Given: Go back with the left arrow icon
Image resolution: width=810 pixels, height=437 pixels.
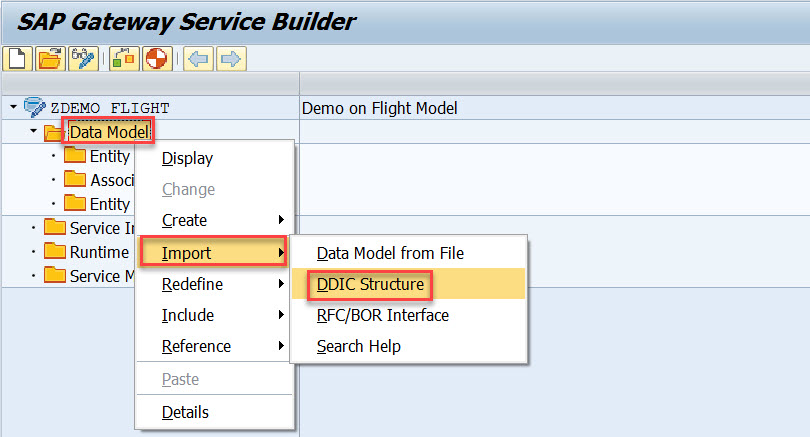Looking at the screenshot, I should 198,58.
